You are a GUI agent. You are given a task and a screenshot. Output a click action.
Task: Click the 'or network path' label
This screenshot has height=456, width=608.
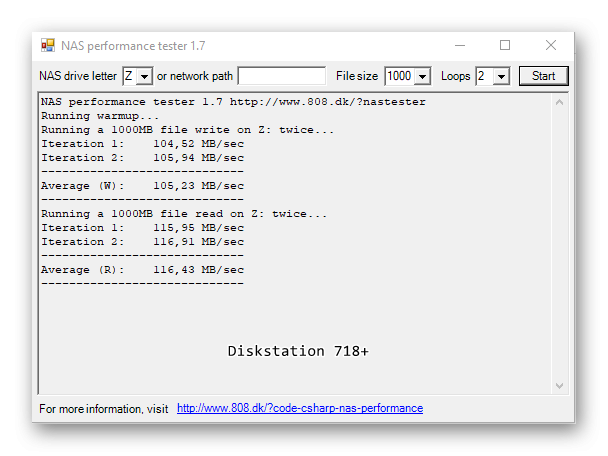click(195, 76)
